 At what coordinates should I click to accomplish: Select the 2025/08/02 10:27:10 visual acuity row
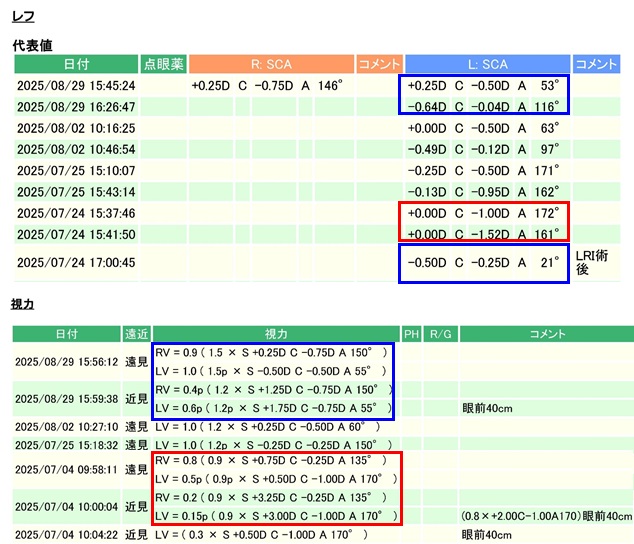pos(66,426)
